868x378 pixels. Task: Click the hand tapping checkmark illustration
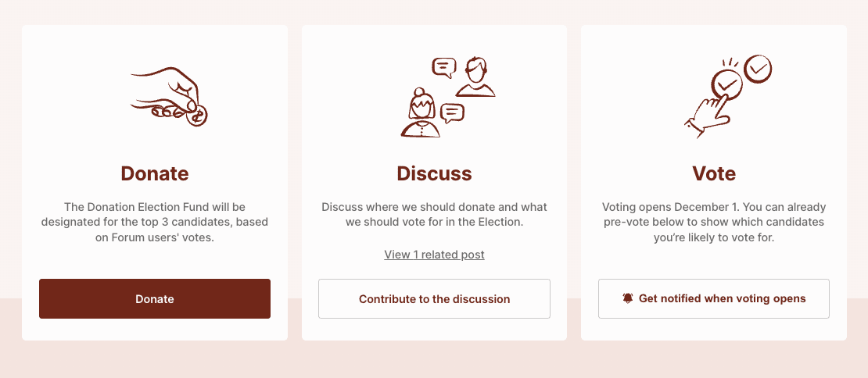[x=728, y=97]
